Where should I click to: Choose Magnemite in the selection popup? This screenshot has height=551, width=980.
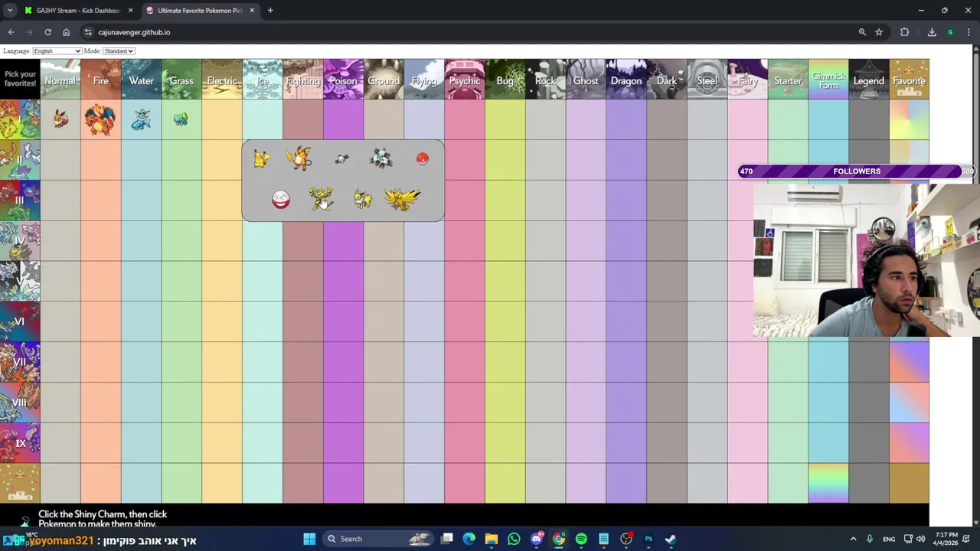click(x=341, y=158)
